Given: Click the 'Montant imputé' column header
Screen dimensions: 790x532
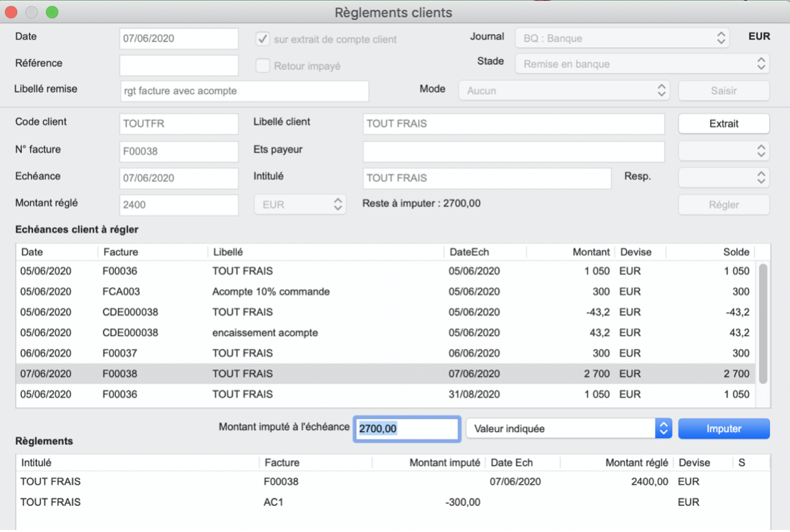Looking at the screenshot, I should click(428, 463).
